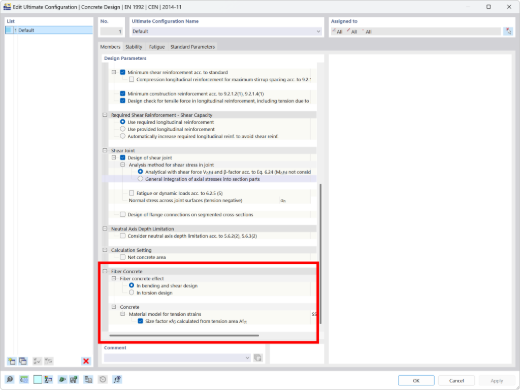The height and width of the screenshot is (390, 520).
Task: Select Use provided longitudinal reinforcement
Action: click(123, 129)
